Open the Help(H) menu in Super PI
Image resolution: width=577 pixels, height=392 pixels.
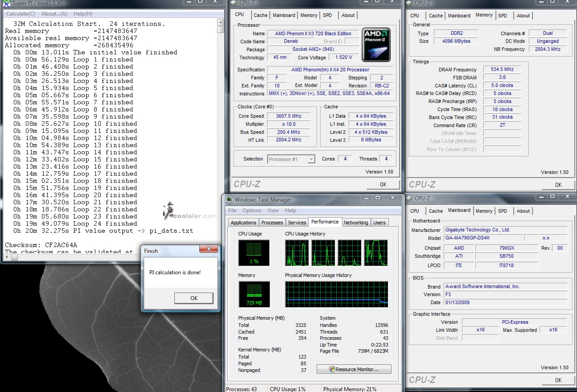pyautogui.click(x=82, y=14)
